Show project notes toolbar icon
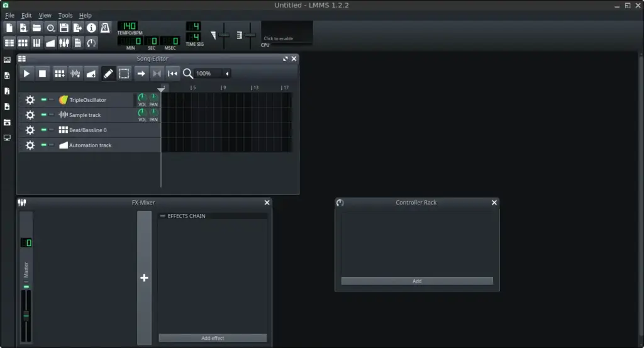 click(x=77, y=43)
